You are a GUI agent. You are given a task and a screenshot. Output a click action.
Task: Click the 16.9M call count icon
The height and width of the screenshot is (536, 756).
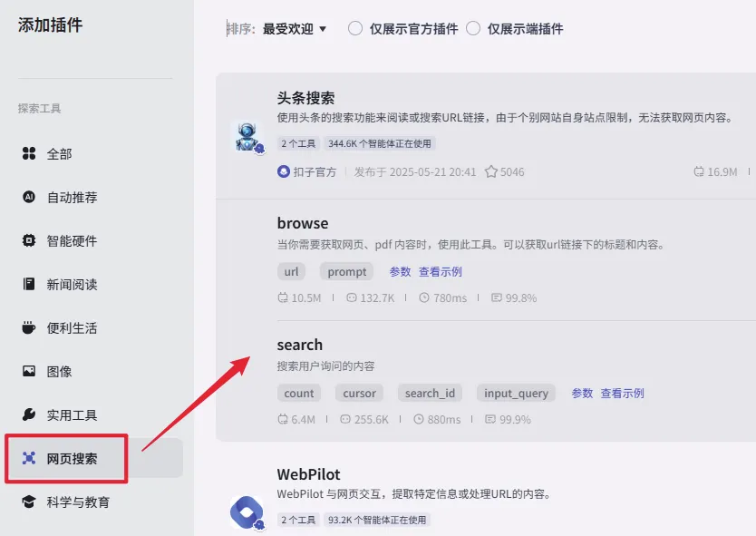pos(699,171)
